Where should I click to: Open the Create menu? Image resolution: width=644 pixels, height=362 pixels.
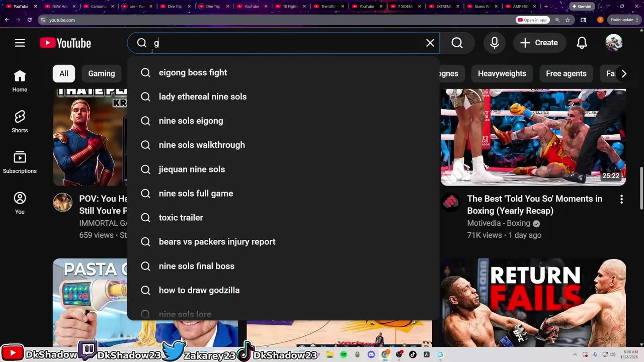pos(539,43)
